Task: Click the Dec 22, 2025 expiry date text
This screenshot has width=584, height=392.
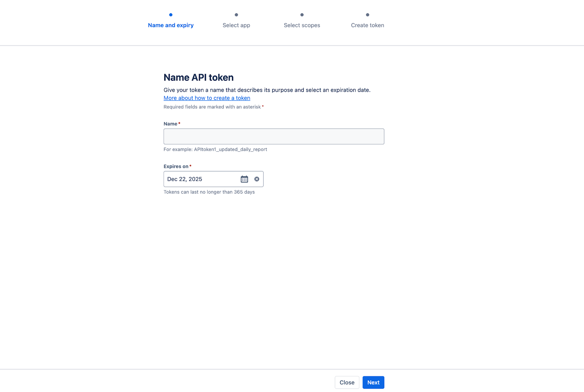Action: pyautogui.click(x=185, y=179)
